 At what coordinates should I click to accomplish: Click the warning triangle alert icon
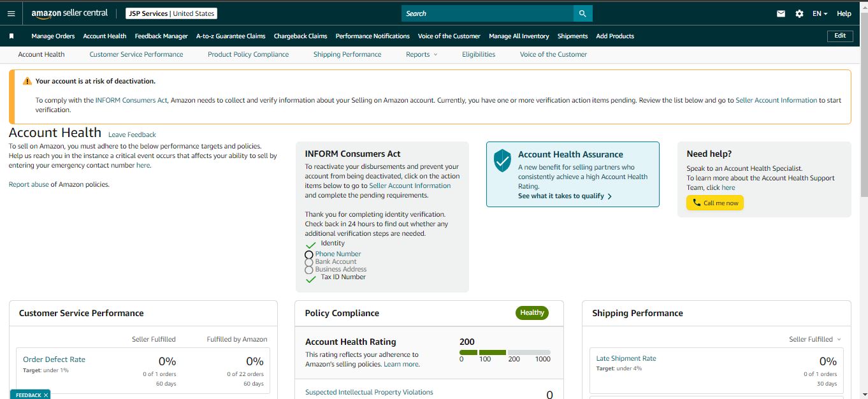[x=27, y=81]
